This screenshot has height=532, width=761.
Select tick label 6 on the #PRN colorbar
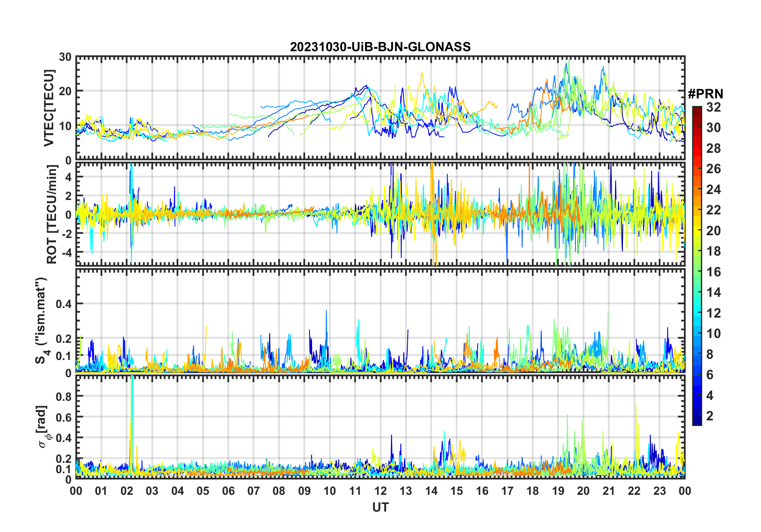(710, 375)
